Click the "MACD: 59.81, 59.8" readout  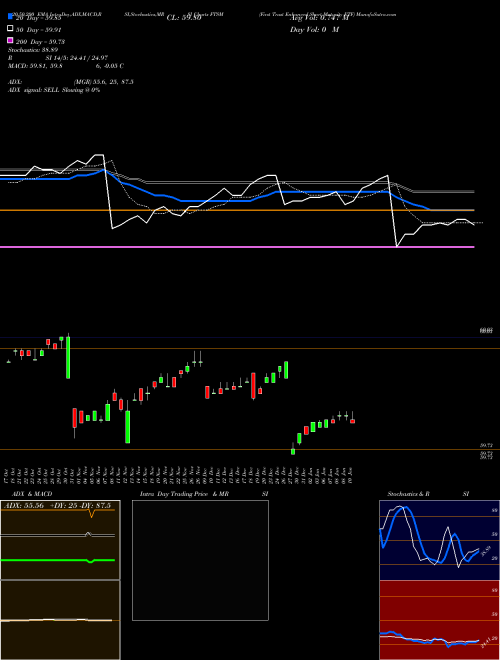coord(35,66)
